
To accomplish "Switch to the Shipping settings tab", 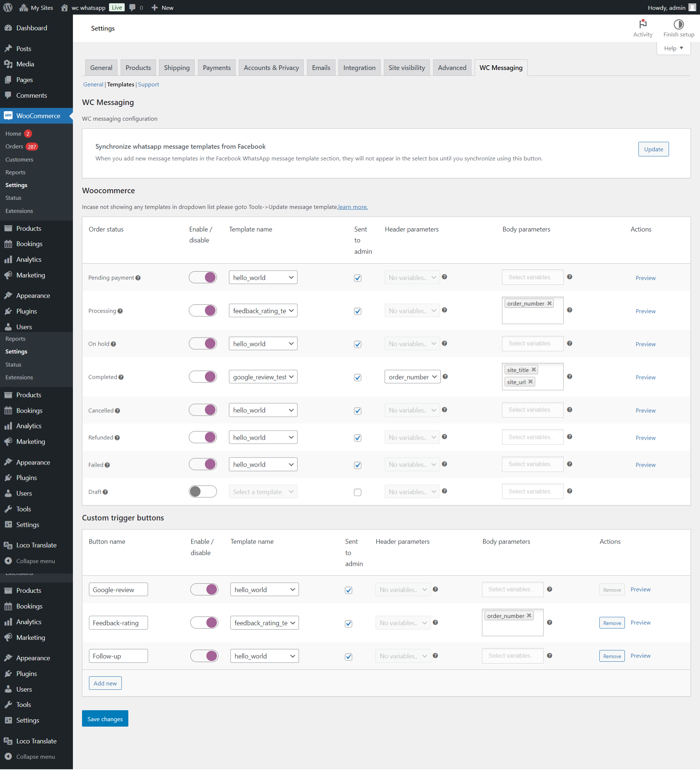I will pyautogui.click(x=176, y=67).
